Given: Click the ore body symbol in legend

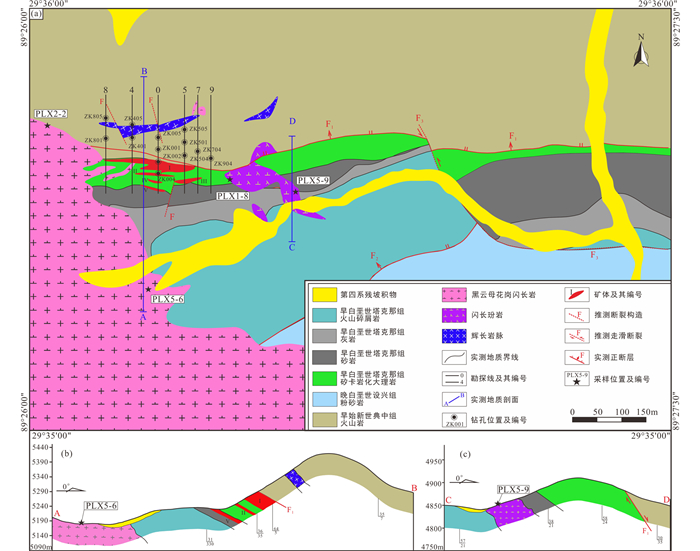Looking at the screenshot, I should click(x=576, y=295).
